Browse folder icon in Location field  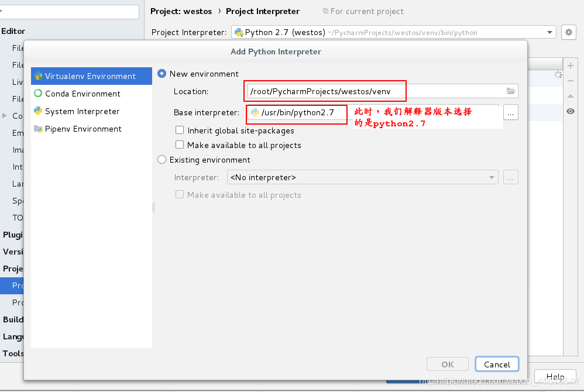coord(511,91)
